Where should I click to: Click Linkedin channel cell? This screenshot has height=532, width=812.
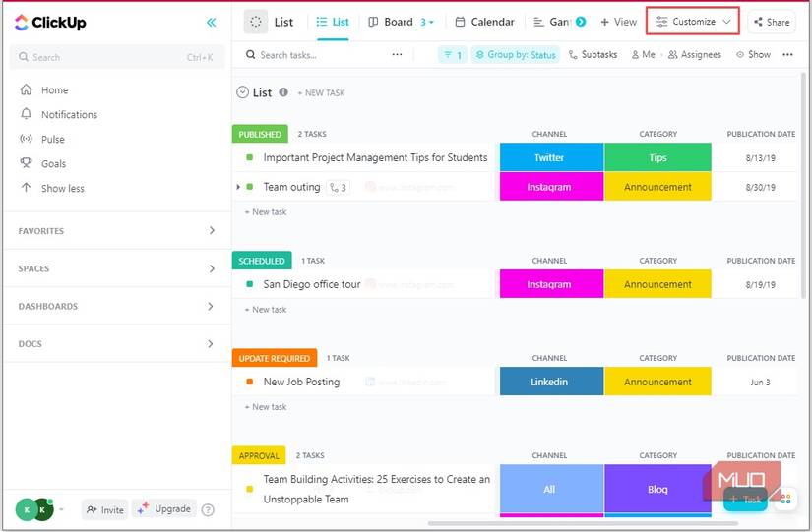551,382
